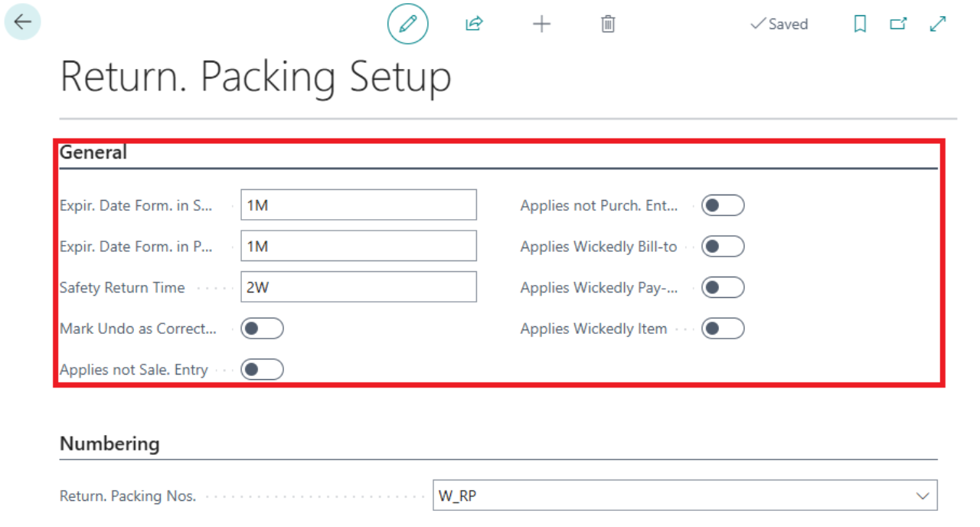Image resolution: width=980 pixels, height=527 pixels.
Task: Click the bookmark icon
Action: pyautogui.click(x=860, y=24)
